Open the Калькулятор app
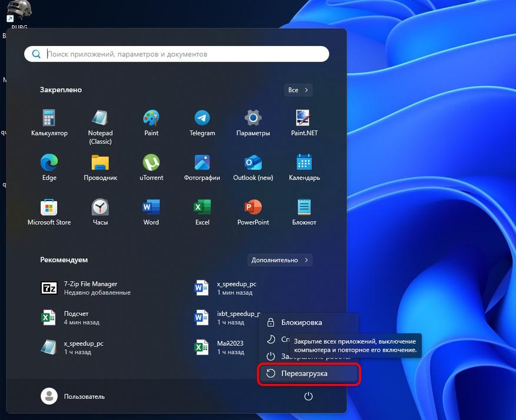The height and width of the screenshot is (420, 516). pos(49,124)
